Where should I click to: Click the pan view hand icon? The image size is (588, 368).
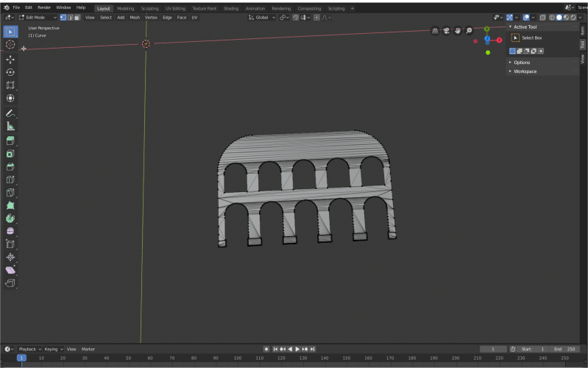[458, 31]
